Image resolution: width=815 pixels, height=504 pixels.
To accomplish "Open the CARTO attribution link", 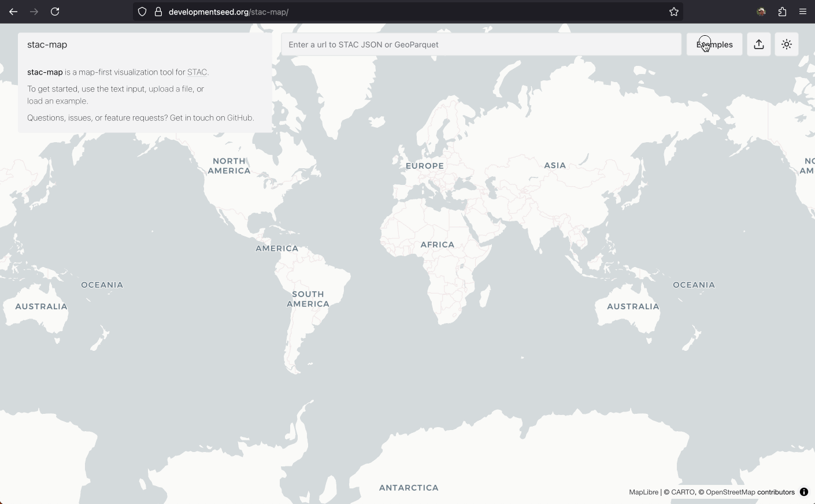I will coord(683,492).
